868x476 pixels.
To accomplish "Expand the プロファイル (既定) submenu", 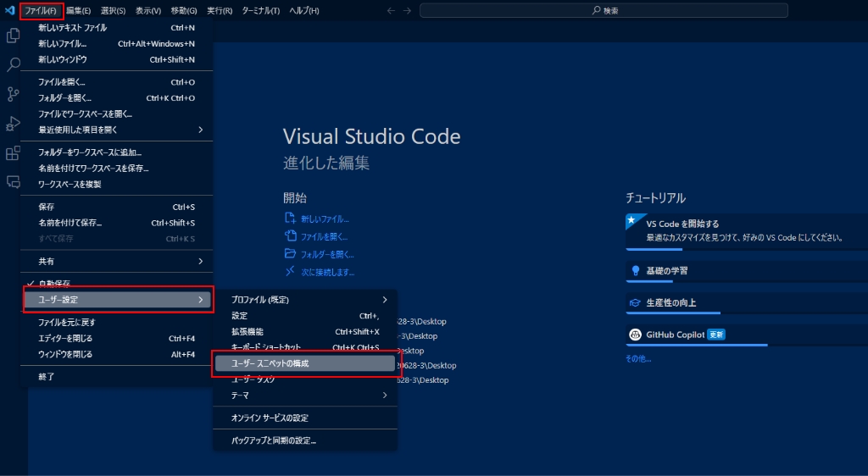I will [x=305, y=300].
